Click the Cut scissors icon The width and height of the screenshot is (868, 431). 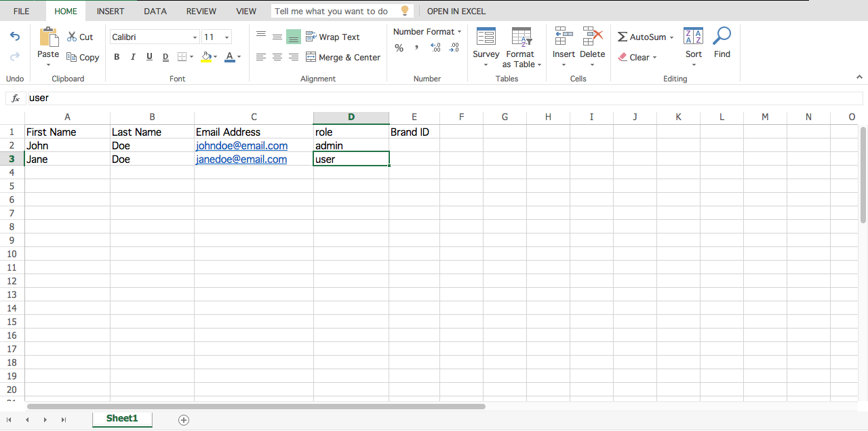pos(72,37)
